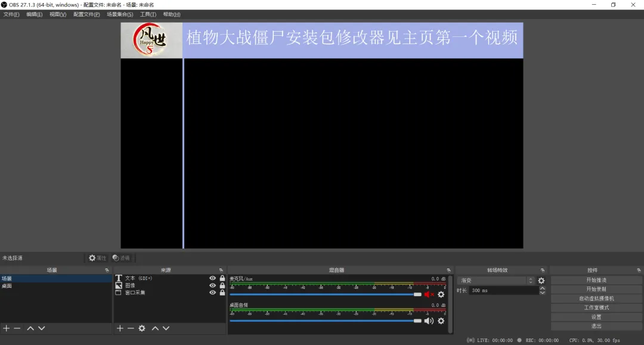The height and width of the screenshot is (345, 644).
Task: Open the 文件(F) menu
Action: [11, 14]
